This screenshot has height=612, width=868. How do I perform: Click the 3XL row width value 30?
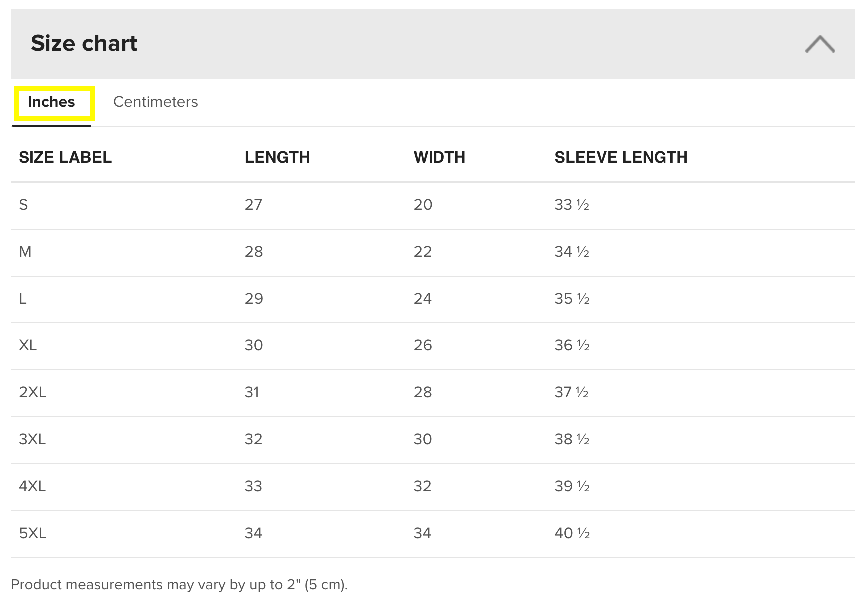(x=422, y=439)
